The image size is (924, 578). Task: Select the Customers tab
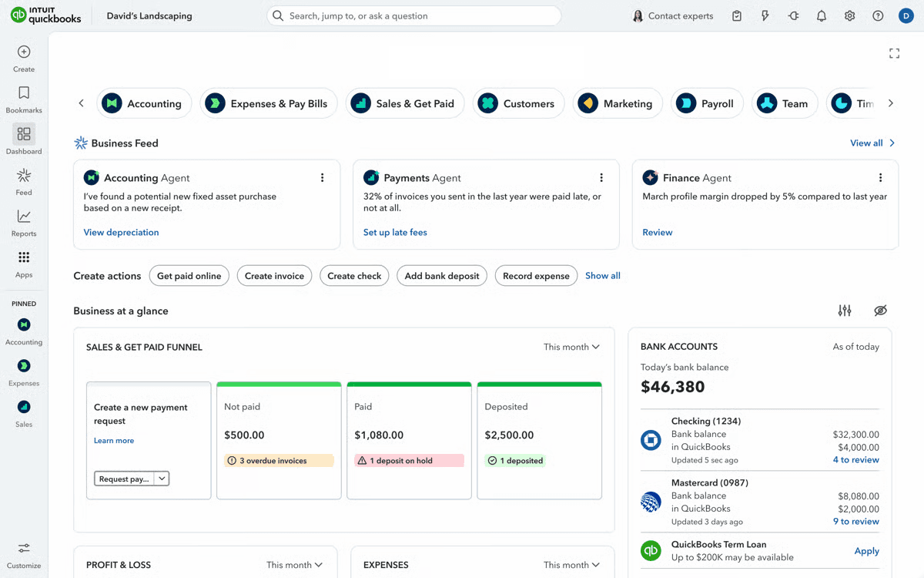pyautogui.click(x=518, y=103)
